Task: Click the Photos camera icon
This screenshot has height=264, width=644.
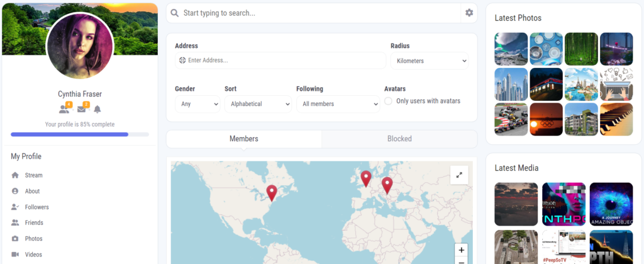Action: click(x=15, y=239)
